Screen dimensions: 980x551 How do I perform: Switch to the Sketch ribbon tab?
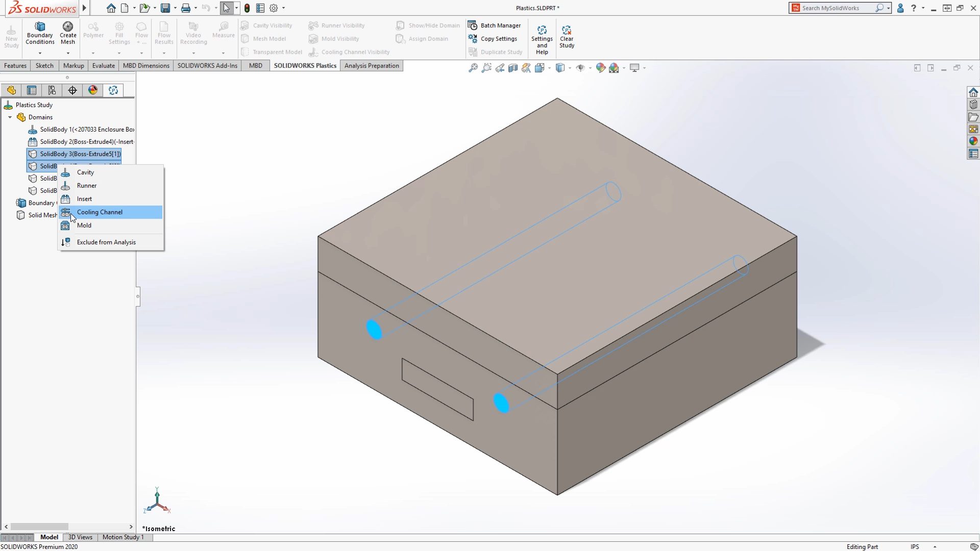tap(44, 66)
